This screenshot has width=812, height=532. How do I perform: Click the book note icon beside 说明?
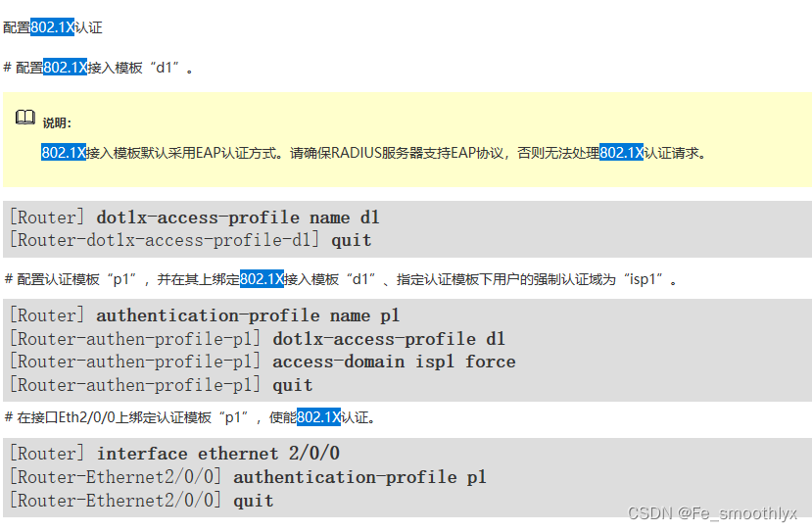tap(24, 118)
